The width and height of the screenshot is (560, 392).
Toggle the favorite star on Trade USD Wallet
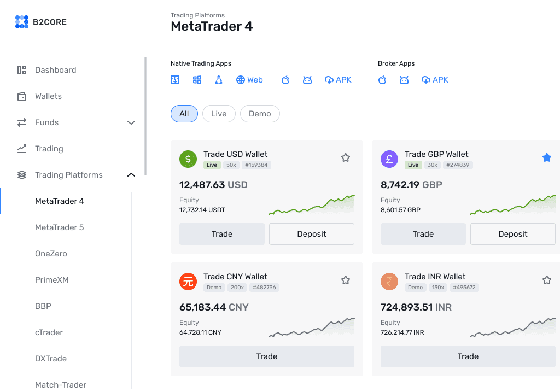[345, 157]
